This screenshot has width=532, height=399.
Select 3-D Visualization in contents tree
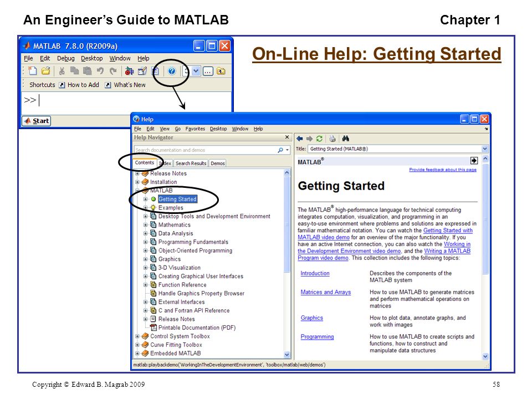coord(179,268)
